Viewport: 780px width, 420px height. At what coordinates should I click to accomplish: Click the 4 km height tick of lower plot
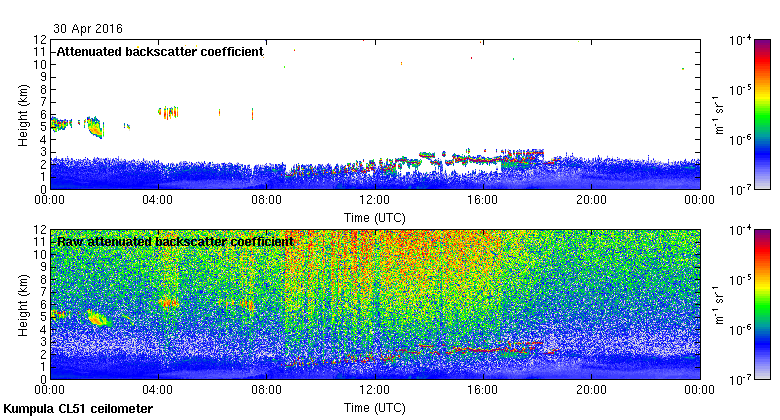tap(43, 329)
